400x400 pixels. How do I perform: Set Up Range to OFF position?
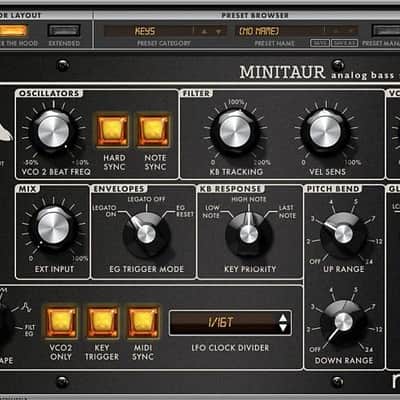point(315,262)
